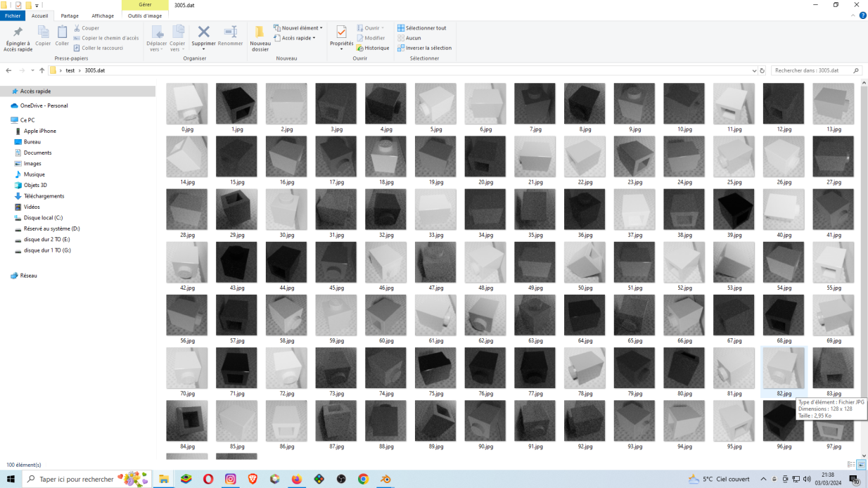Refresh the folder view using address bar icon

coord(762,70)
